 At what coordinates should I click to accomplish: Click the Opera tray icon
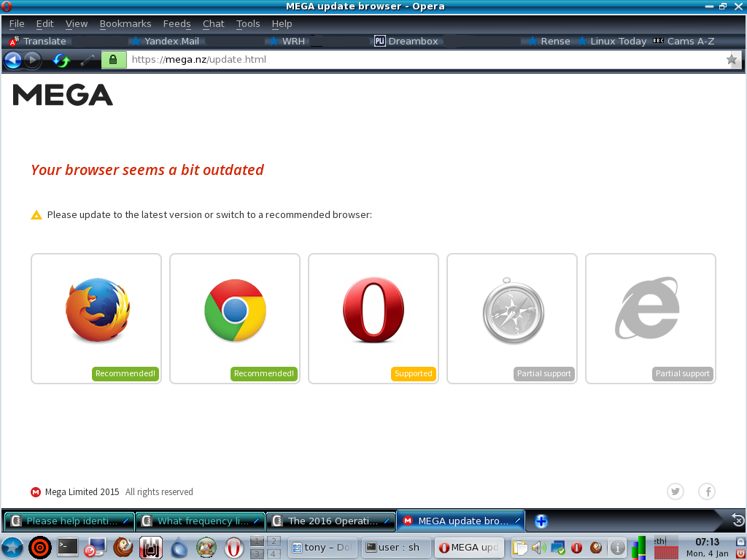pos(576,548)
